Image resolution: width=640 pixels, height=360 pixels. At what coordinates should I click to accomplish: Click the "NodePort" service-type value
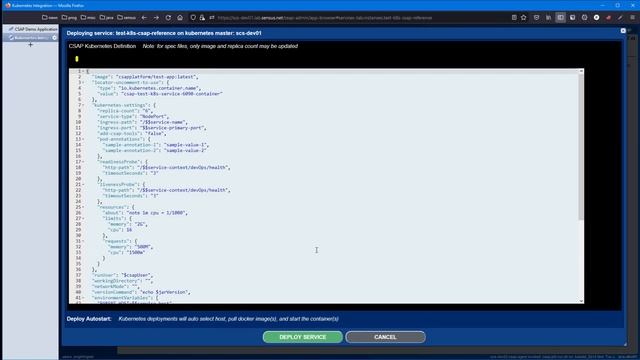(153, 116)
